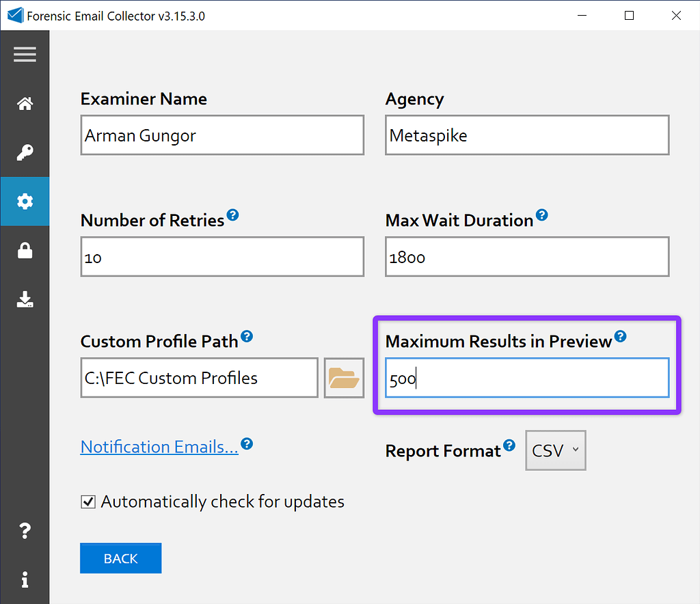Click the key icon in the sidebar
The width and height of the screenshot is (700, 604).
tap(25, 152)
